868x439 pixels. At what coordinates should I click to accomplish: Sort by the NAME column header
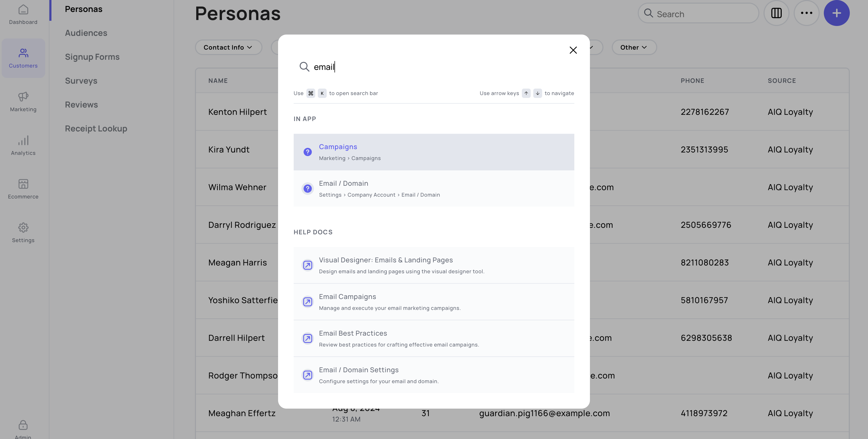click(x=218, y=81)
